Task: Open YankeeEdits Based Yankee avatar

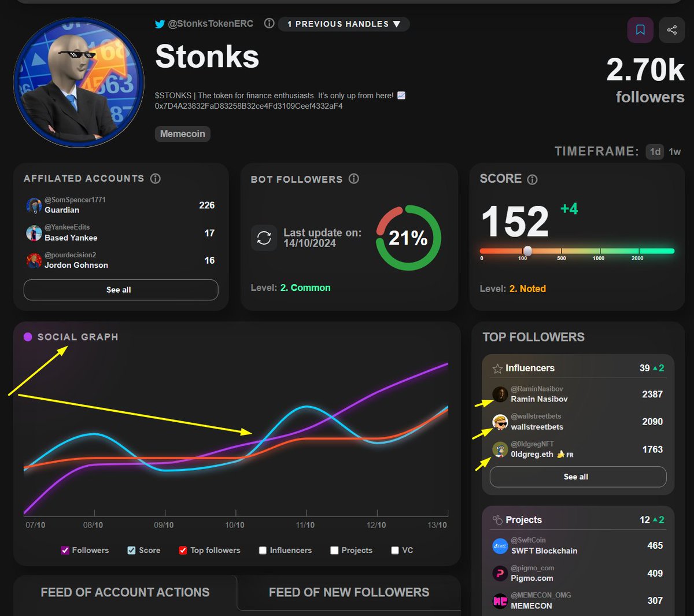Action: [x=34, y=233]
